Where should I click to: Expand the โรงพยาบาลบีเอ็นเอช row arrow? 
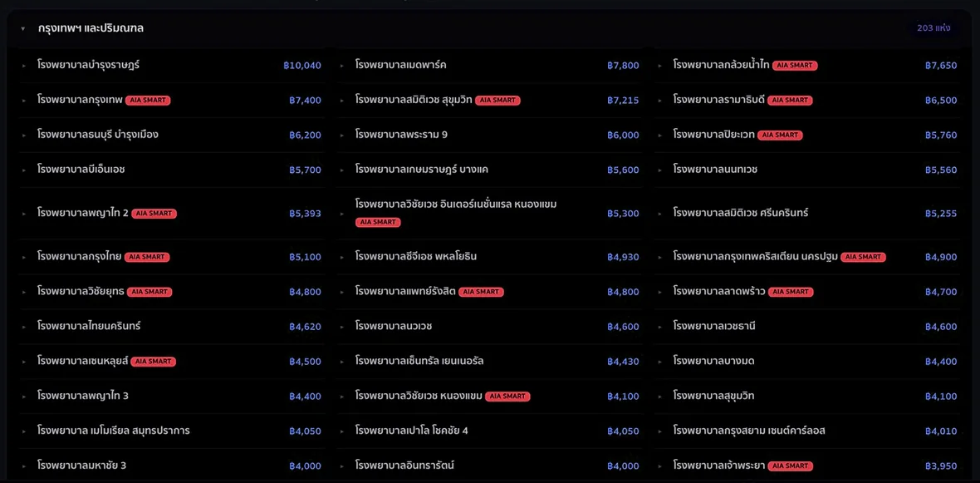pos(24,170)
